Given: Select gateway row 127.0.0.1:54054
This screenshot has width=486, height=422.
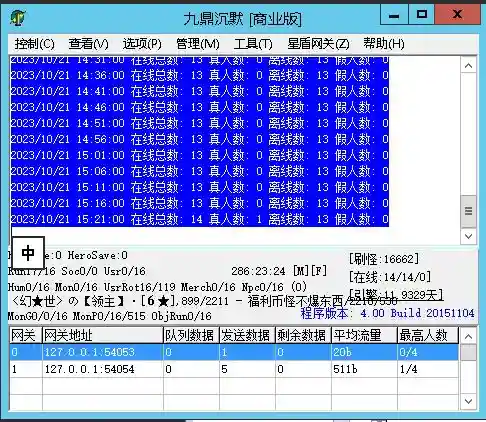Looking at the screenshot, I should pyautogui.click(x=234, y=369).
